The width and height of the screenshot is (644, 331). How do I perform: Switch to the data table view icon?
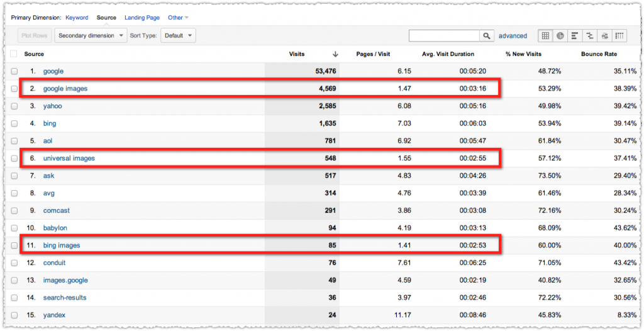(x=545, y=36)
